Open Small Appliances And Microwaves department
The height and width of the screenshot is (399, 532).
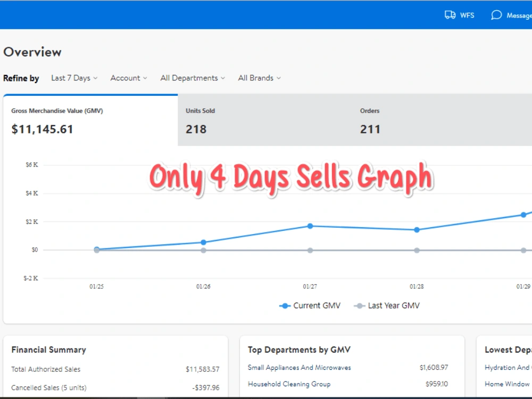[x=299, y=368]
